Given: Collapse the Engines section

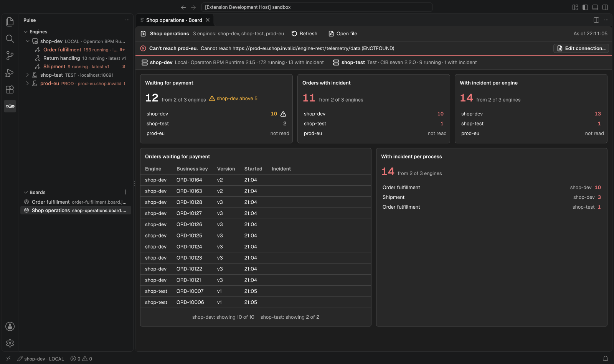Looking at the screenshot, I should [26, 32].
